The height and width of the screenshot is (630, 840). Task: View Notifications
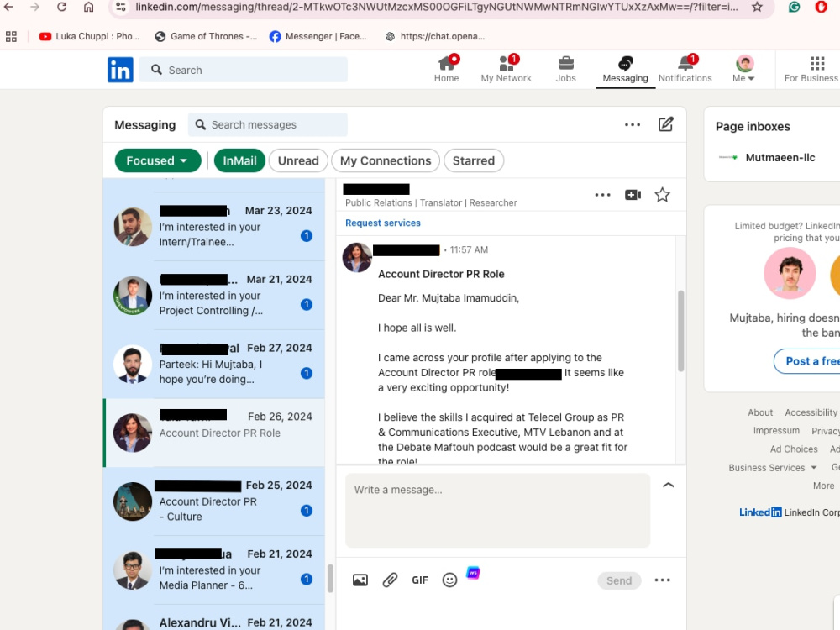click(685, 70)
